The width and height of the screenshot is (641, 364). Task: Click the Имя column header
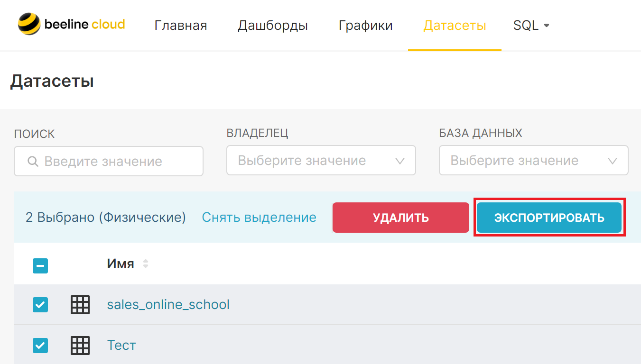[121, 264]
